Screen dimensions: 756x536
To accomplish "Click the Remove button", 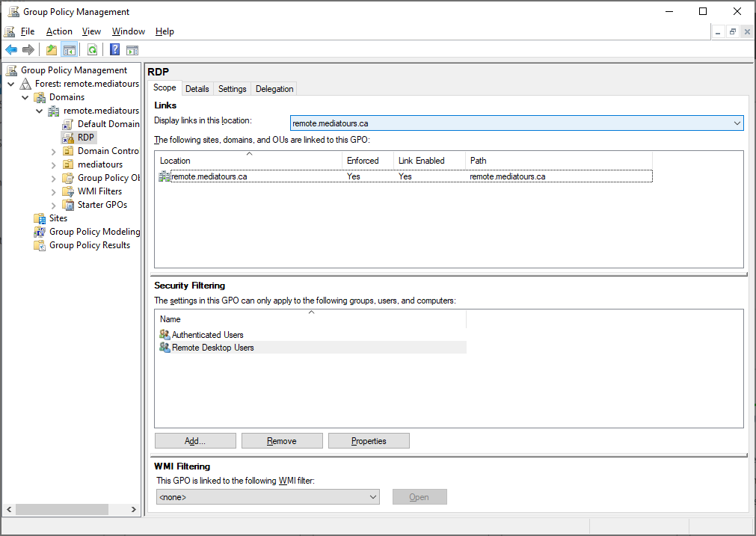I will pos(282,440).
